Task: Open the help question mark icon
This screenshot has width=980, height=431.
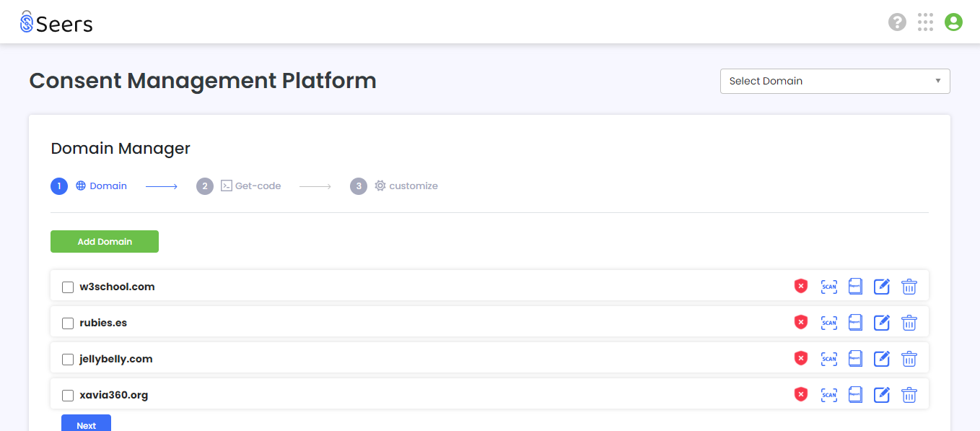Action: 897,22
